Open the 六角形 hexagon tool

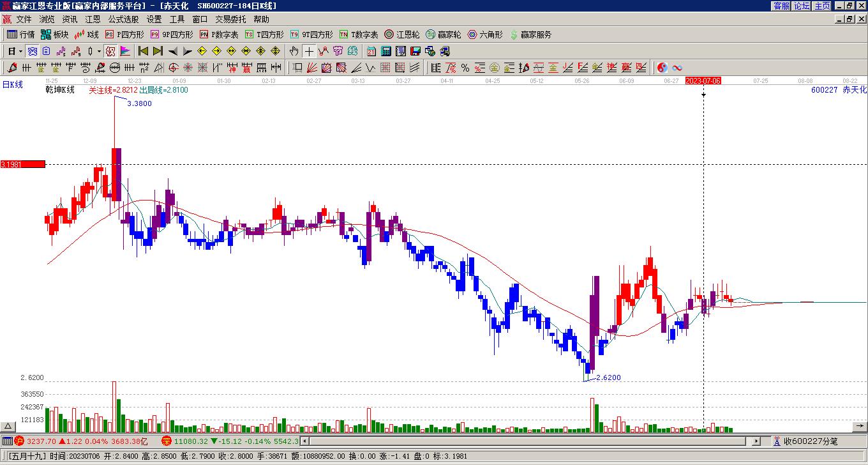(485, 34)
